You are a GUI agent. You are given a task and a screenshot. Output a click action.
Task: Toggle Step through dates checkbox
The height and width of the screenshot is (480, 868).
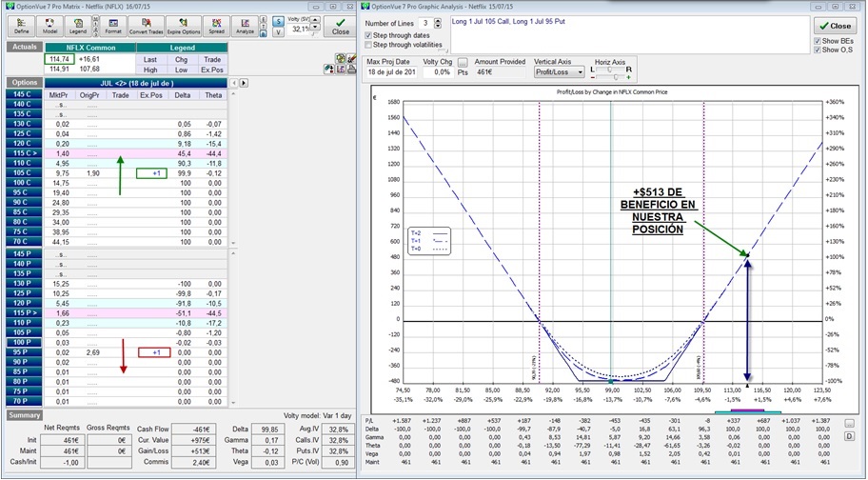click(369, 35)
